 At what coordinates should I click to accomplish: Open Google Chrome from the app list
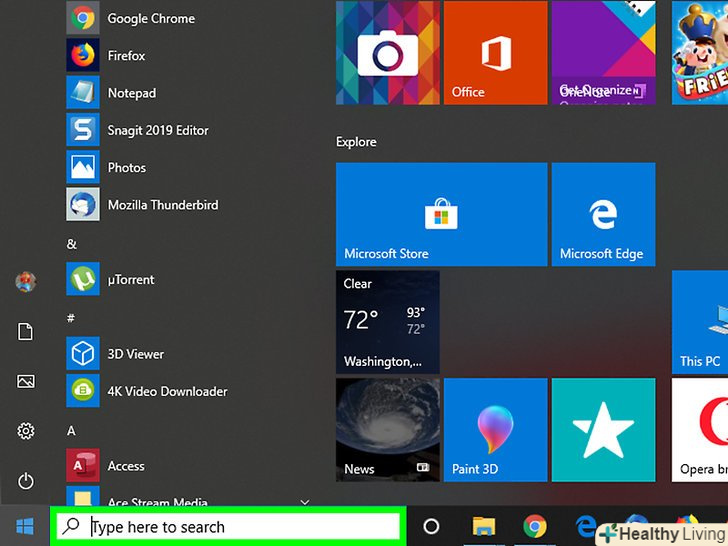coord(150,18)
